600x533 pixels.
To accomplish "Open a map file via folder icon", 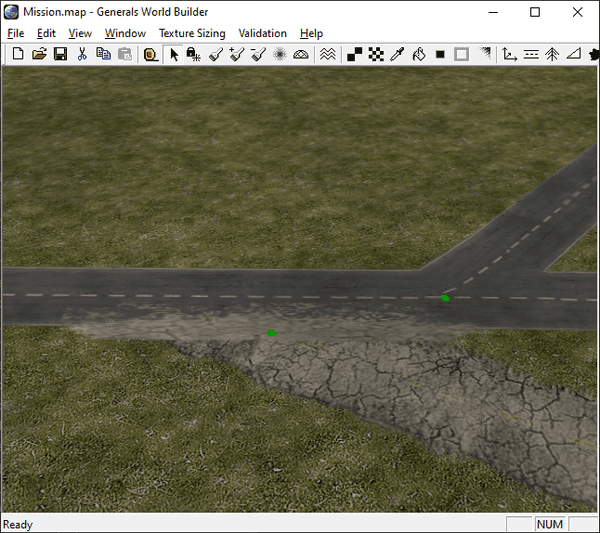I will (x=39, y=54).
